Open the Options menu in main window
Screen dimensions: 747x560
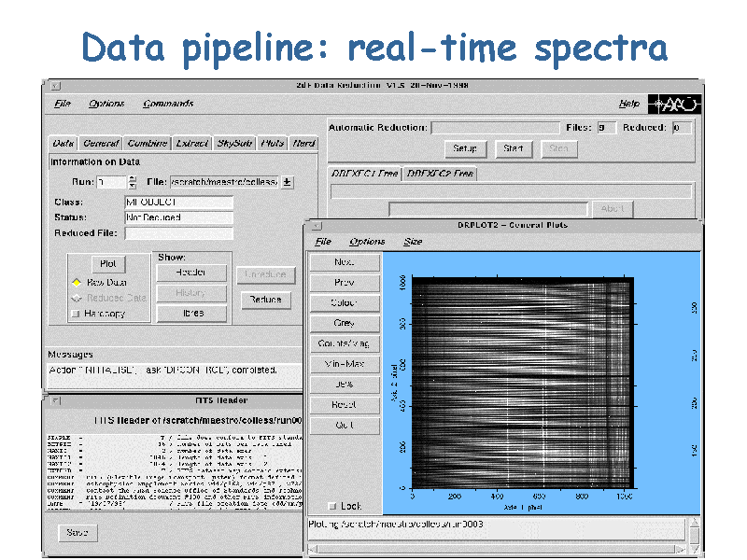click(106, 104)
